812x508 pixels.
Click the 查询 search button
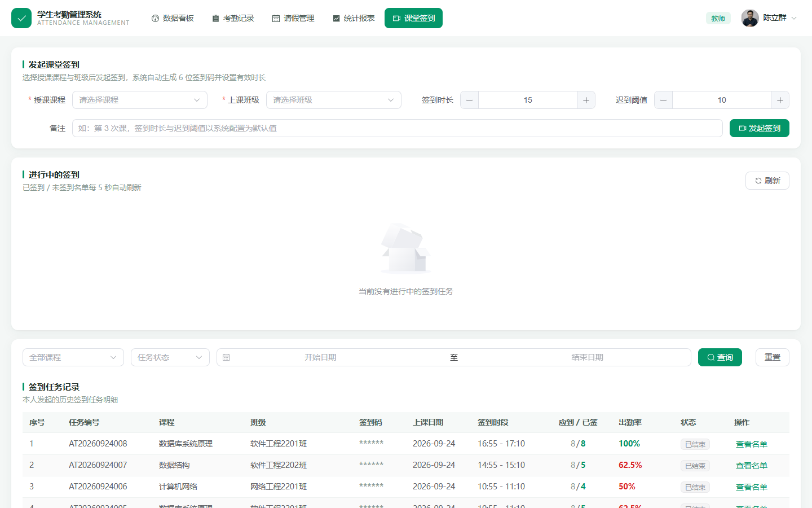pyautogui.click(x=720, y=357)
